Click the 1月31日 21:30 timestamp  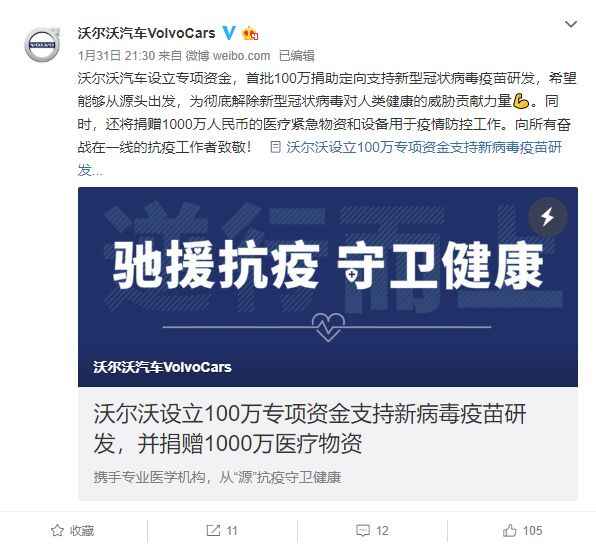pyautogui.click(x=116, y=56)
